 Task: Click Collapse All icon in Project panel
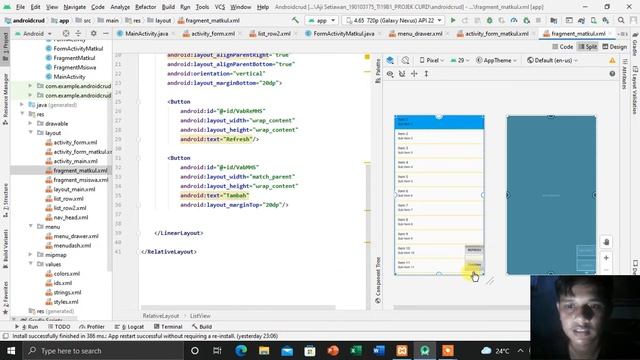point(78,33)
